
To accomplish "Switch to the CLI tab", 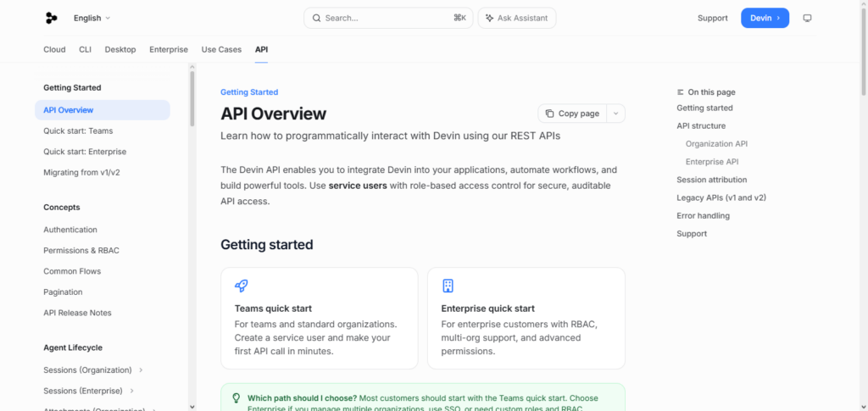I will (x=86, y=49).
